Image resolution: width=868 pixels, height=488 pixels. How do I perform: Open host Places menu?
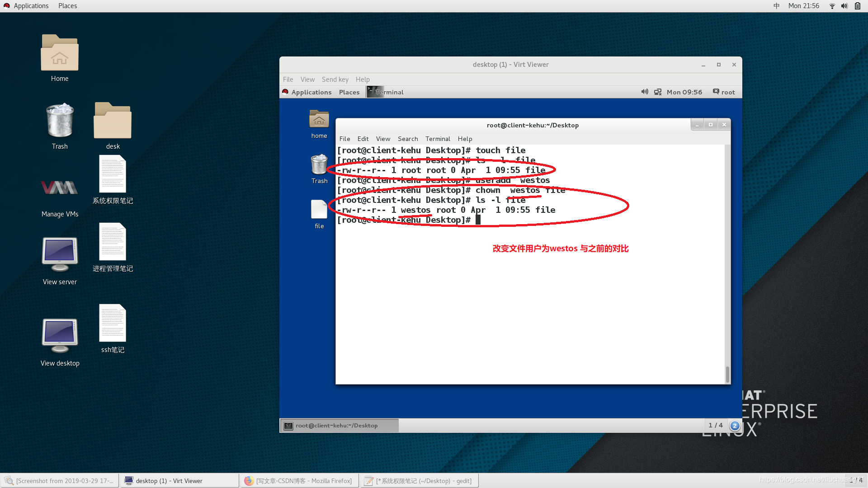tap(68, 6)
